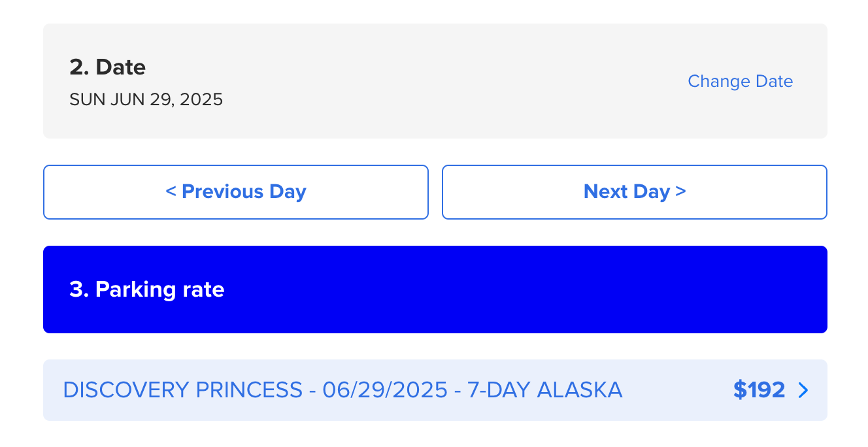Click the SUN JUN 29, 2025 date text
Screen dimensions: 868x447
point(146,99)
